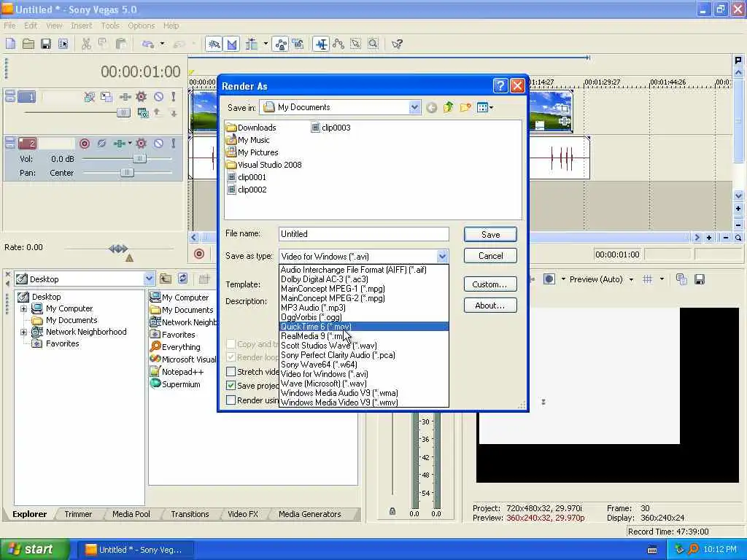Click the playback Rate slider handle
The height and width of the screenshot is (560, 747).
[118, 248]
